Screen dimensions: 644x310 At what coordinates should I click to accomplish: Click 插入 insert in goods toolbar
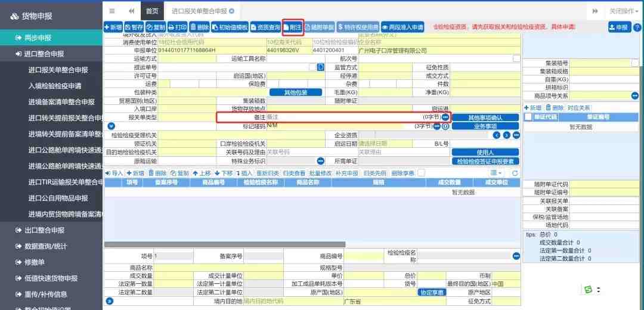tap(245, 173)
